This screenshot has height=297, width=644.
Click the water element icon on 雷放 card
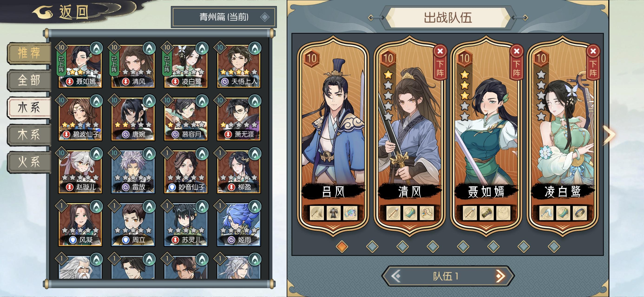149,153
